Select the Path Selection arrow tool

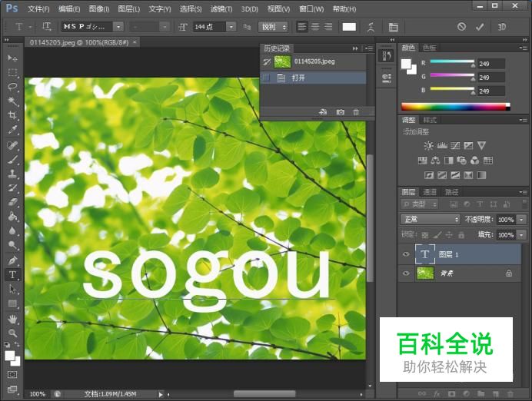(12, 289)
